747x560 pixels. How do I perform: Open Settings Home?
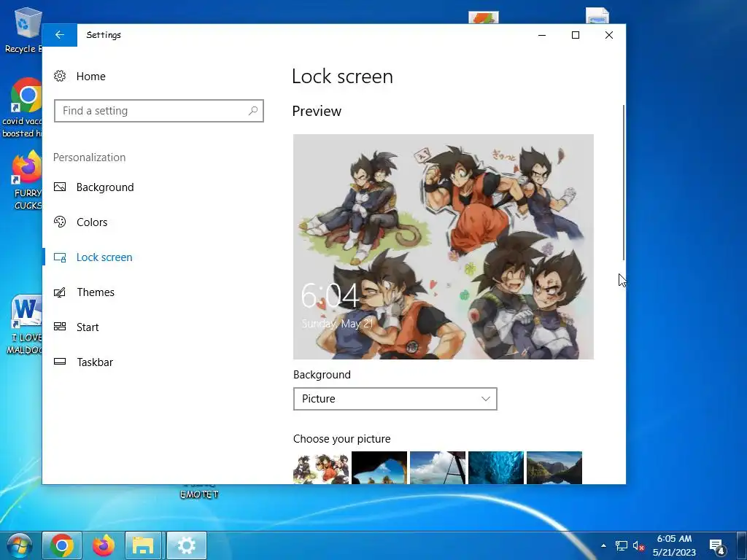pos(90,76)
